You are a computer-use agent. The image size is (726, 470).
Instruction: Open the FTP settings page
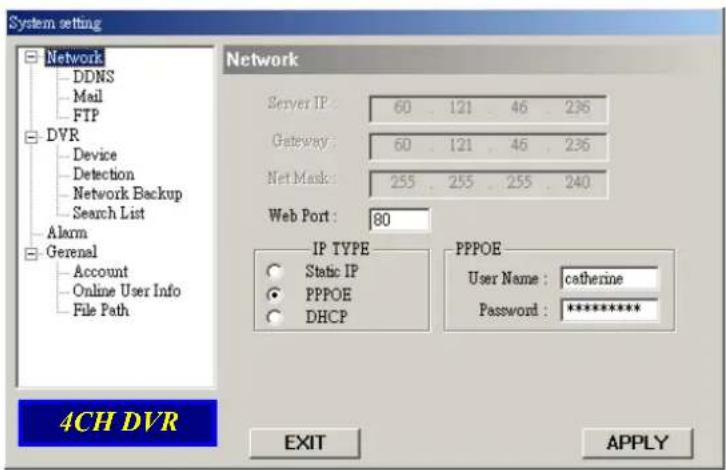pos(86,115)
